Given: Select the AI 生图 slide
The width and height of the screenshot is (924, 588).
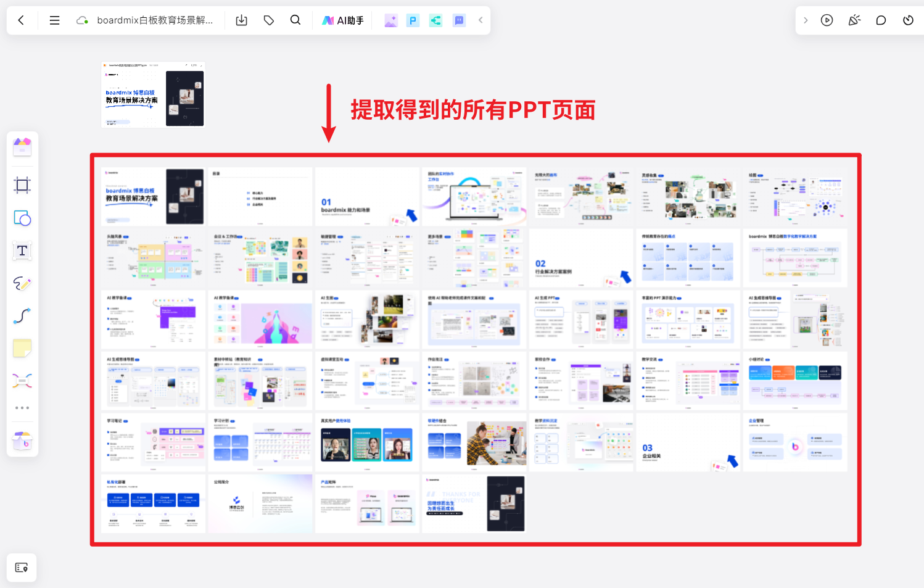Looking at the screenshot, I should click(368, 320).
